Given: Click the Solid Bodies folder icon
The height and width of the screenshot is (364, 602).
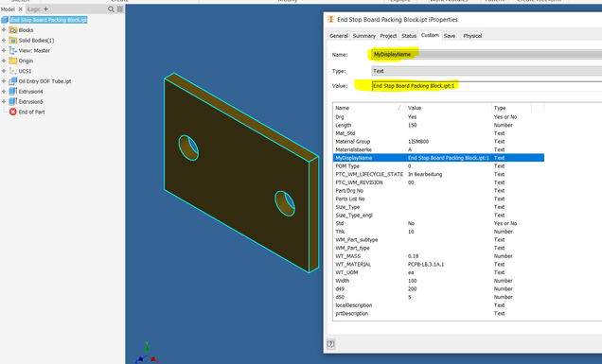Looking at the screenshot, I should click(13, 41).
